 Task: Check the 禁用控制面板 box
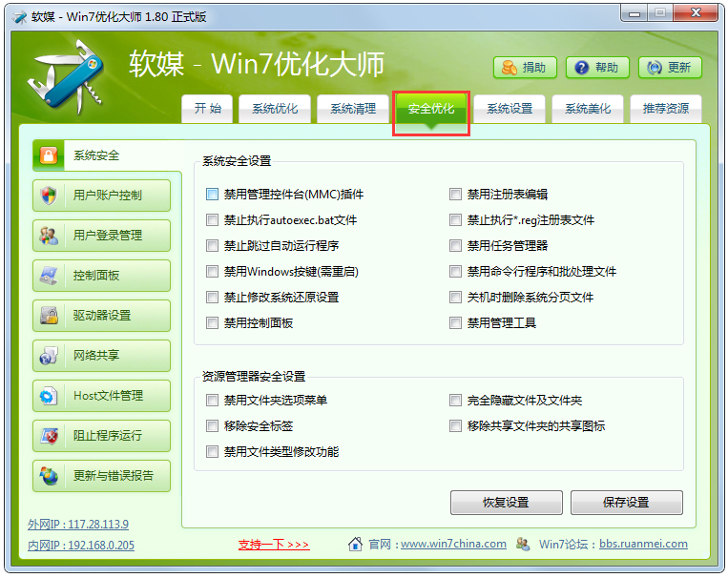tap(212, 322)
